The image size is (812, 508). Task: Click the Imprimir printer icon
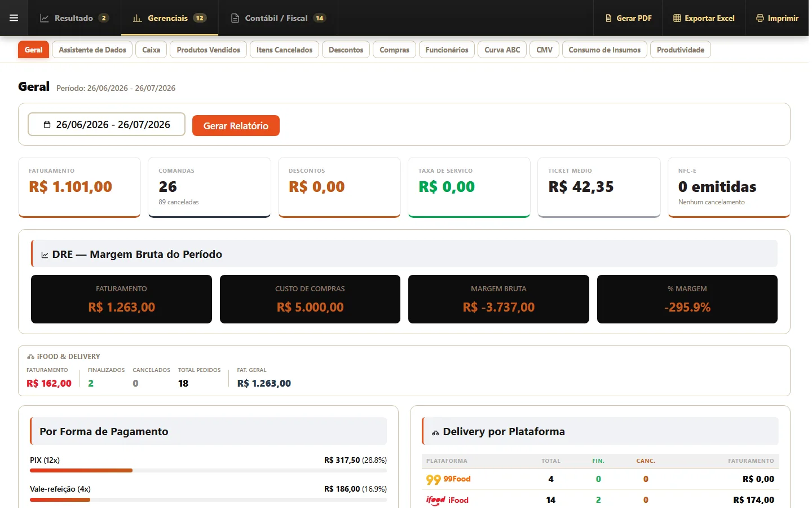click(760, 18)
